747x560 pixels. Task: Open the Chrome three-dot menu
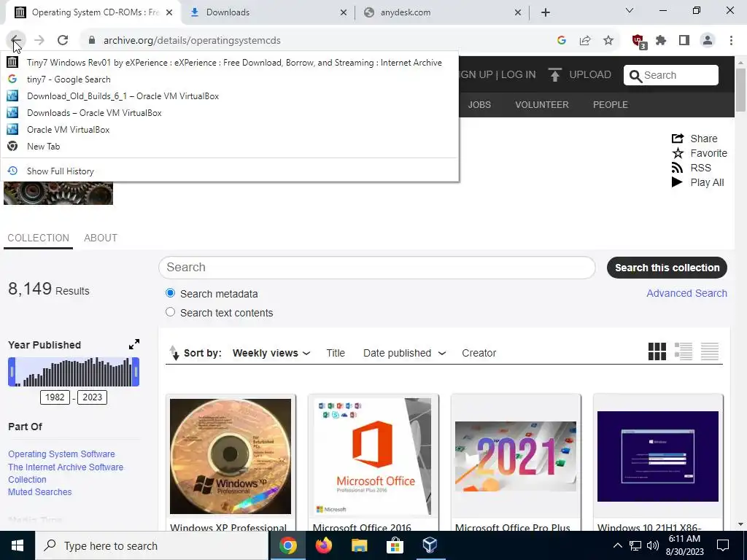pyautogui.click(x=731, y=41)
